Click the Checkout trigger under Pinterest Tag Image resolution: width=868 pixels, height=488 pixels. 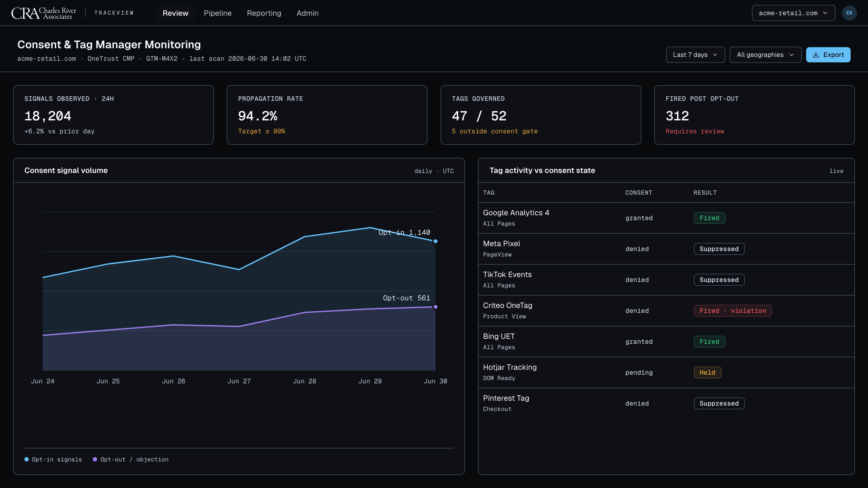tap(497, 409)
